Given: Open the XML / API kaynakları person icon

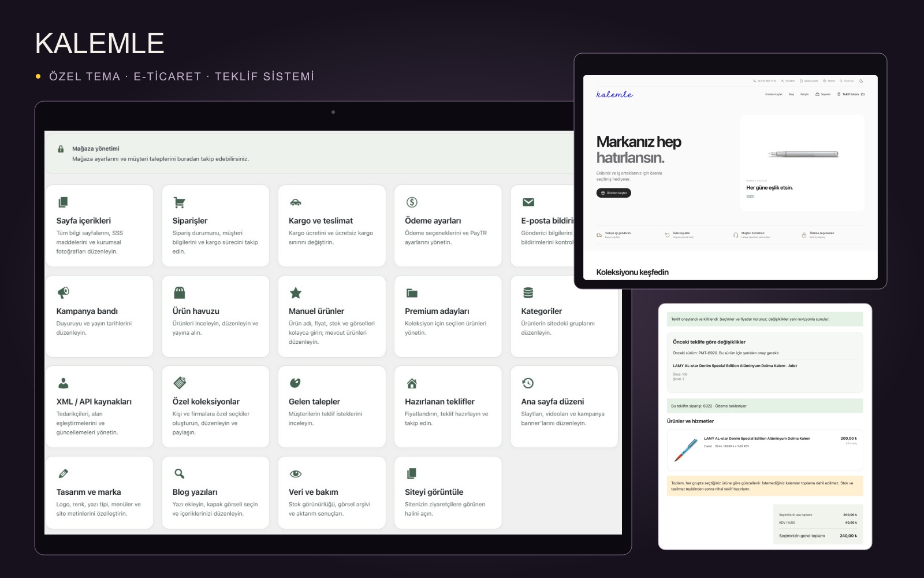Looking at the screenshot, I should 64,383.
